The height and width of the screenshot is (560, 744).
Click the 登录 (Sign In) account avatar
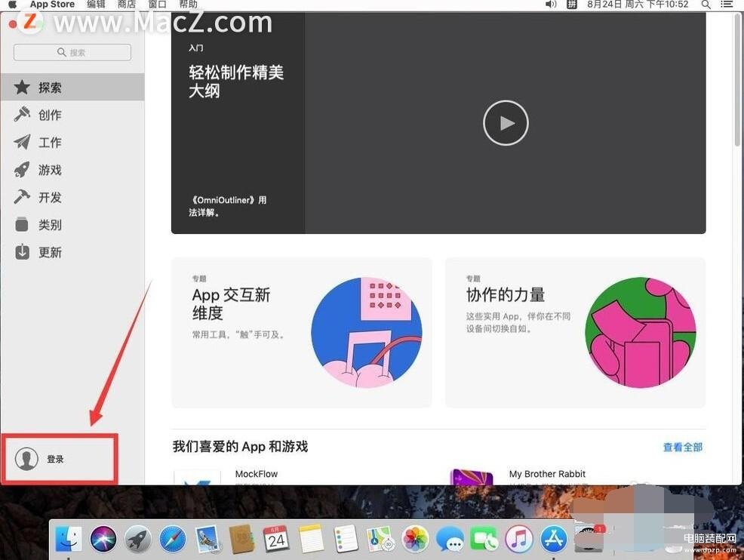(x=27, y=459)
